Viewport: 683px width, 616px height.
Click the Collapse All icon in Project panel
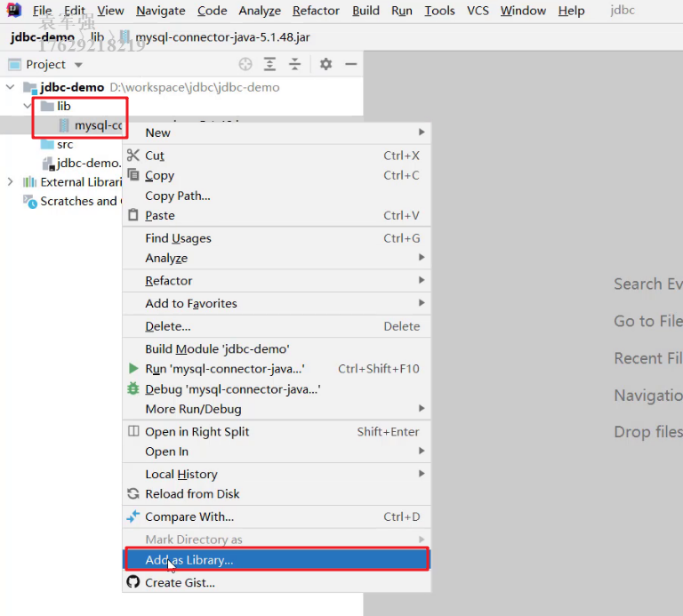pos(294,64)
